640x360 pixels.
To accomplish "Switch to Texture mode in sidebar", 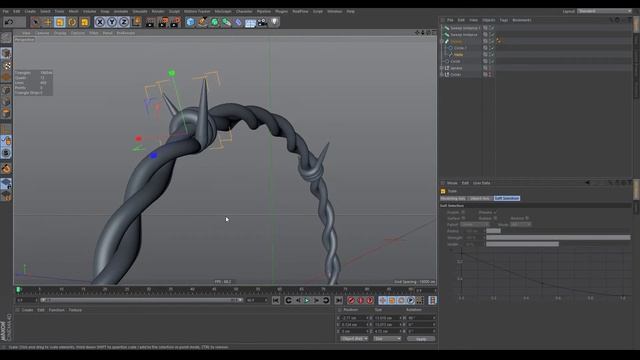I will tap(6, 65).
